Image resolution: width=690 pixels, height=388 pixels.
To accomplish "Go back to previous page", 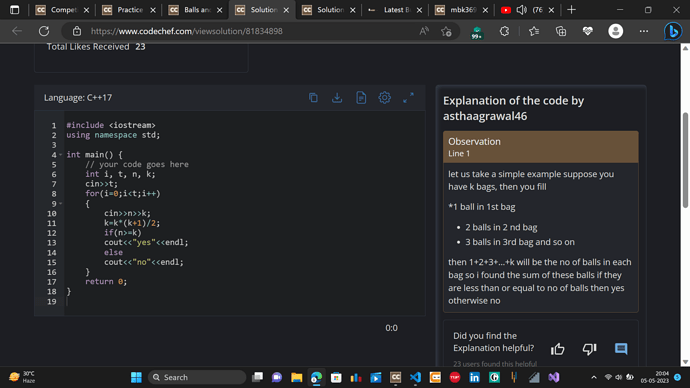I will 17,31.
